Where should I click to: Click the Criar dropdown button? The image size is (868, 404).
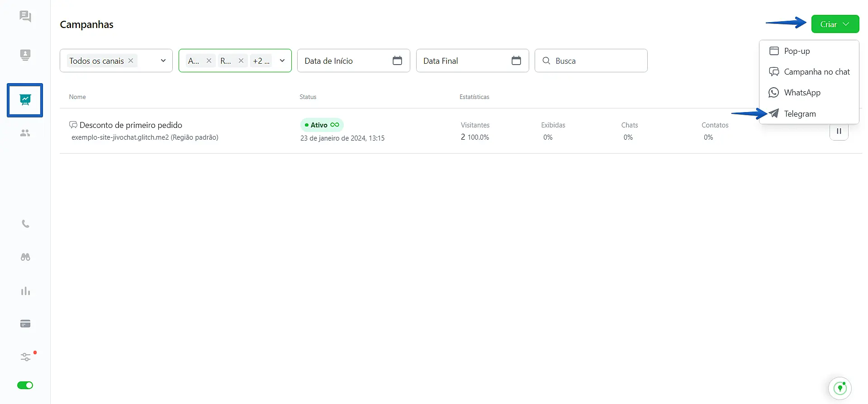pos(835,24)
